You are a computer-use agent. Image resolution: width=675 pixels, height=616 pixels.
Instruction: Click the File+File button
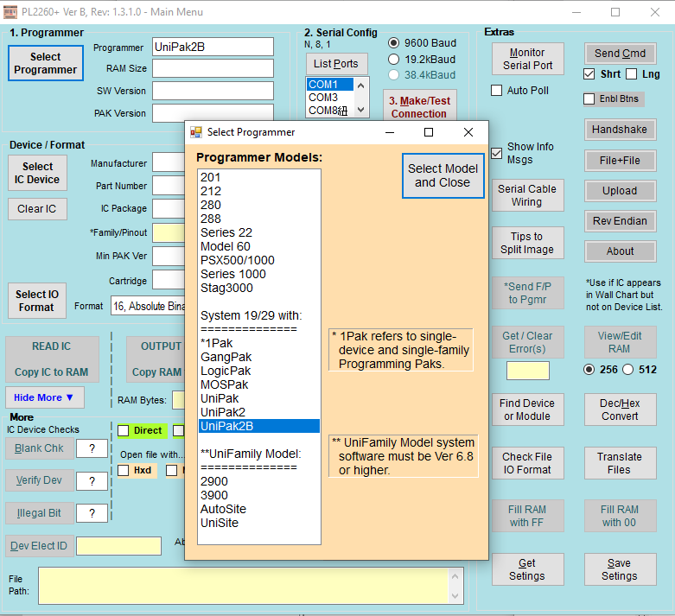620,161
